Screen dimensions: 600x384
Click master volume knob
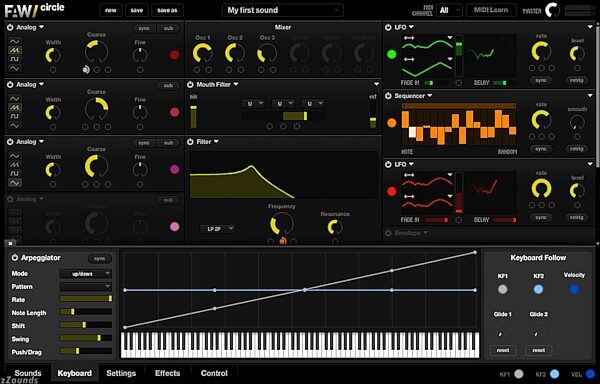(x=553, y=10)
